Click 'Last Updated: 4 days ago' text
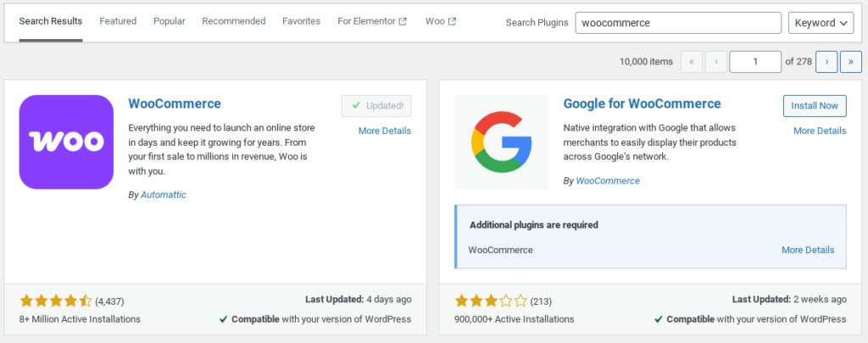The height and width of the screenshot is (343, 868). (x=359, y=299)
